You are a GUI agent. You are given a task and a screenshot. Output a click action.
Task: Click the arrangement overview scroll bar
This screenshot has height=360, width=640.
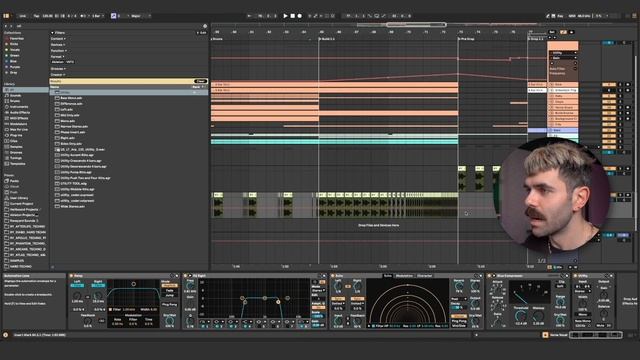[x=416, y=25]
